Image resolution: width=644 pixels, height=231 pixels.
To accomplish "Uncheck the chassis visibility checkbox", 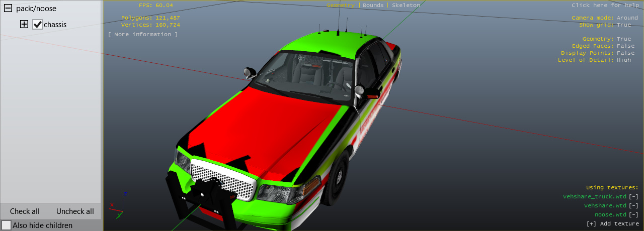I will click(x=37, y=24).
